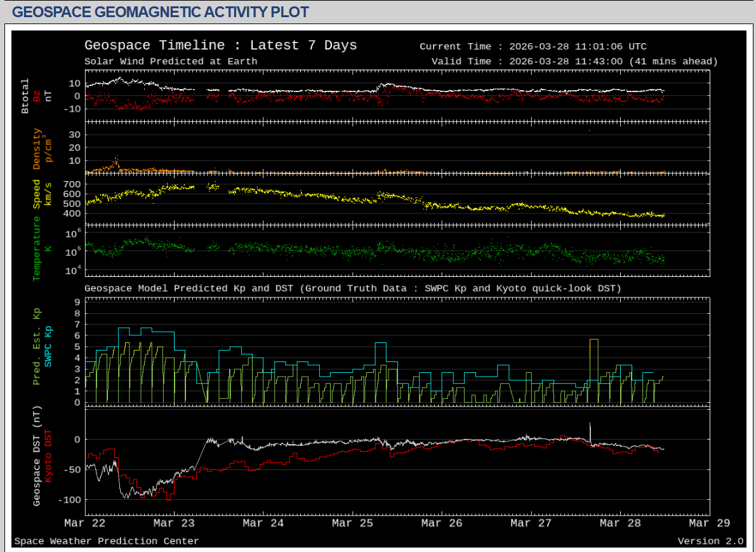Choose the Mar 26 tick label
This screenshot has height=552, width=756.
tap(442, 523)
